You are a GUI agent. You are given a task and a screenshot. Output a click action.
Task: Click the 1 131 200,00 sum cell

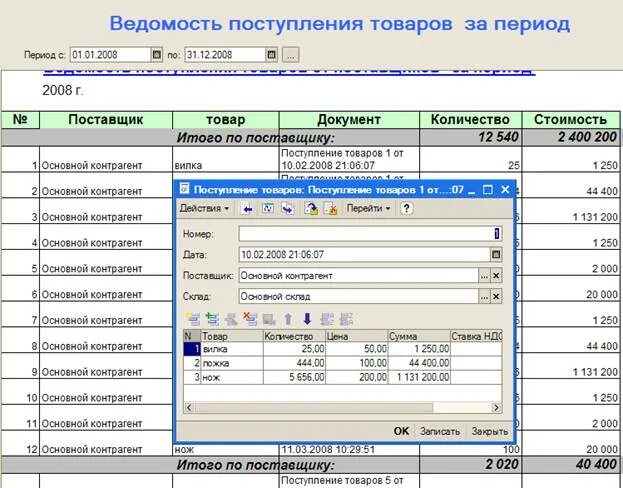point(419,377)
